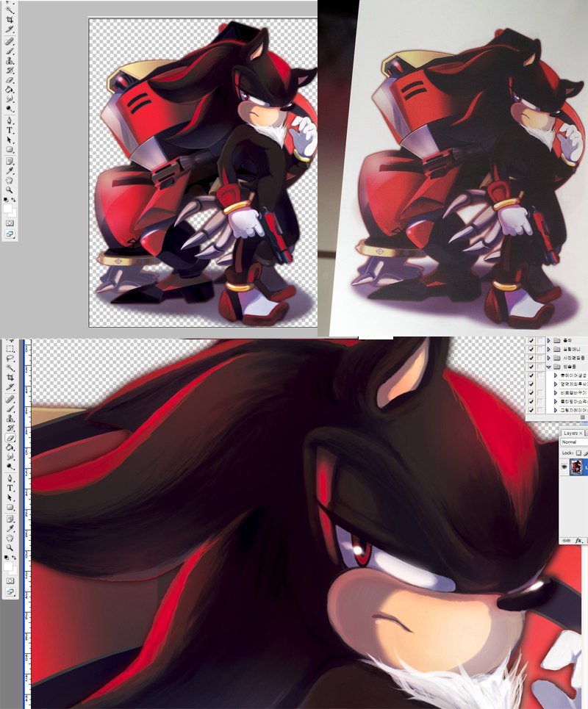Lock transparent pixels in the Layers panel
Image resolution: width=588 pixels, height=709 pixels.
[x=578, y=453]
